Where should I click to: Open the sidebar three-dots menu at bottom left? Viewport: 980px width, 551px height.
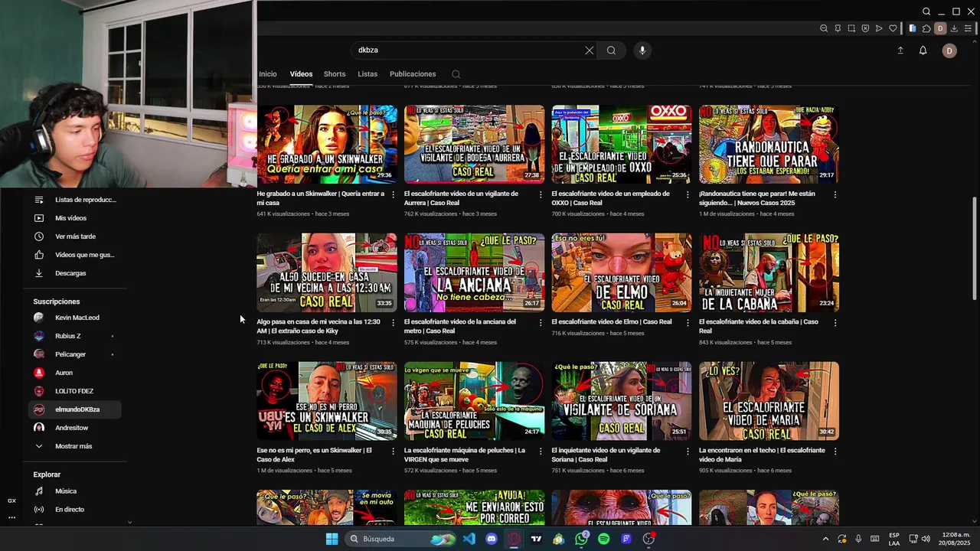coord(11,517)
